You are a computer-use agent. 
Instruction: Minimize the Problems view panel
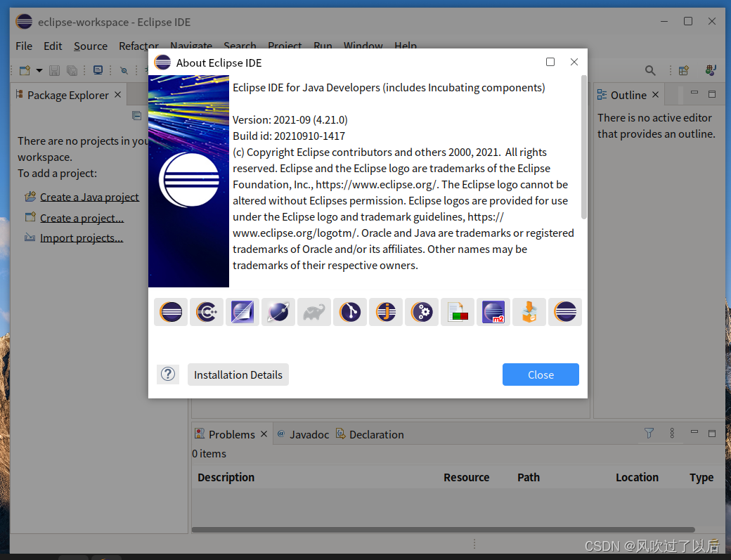click(x=694, y=432)
